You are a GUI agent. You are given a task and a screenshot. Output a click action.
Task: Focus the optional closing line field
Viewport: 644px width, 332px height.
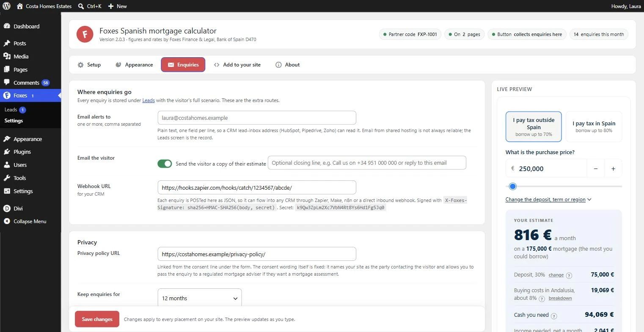coord(367,163)
